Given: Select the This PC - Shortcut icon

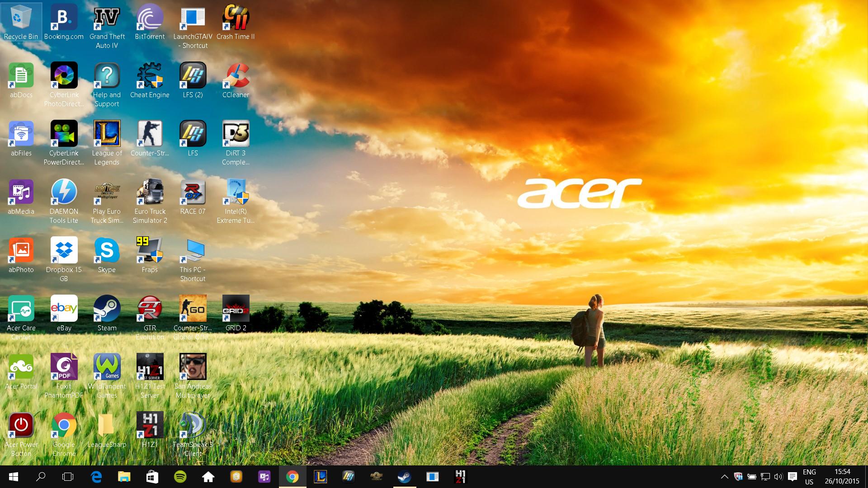Looking at the screenshot, I should [193, 260].
